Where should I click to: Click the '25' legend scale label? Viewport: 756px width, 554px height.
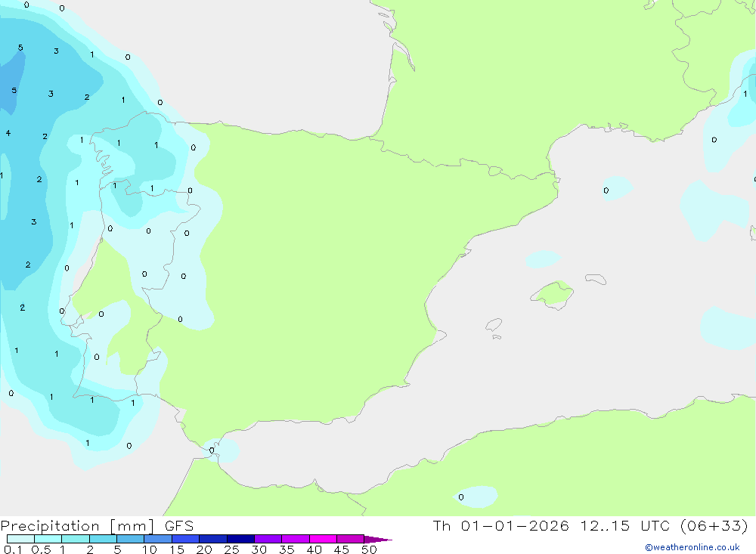pos(231,549)
